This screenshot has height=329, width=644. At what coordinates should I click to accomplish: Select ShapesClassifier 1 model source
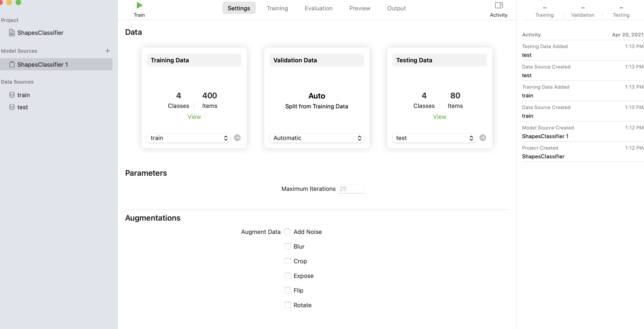point(43,65)
